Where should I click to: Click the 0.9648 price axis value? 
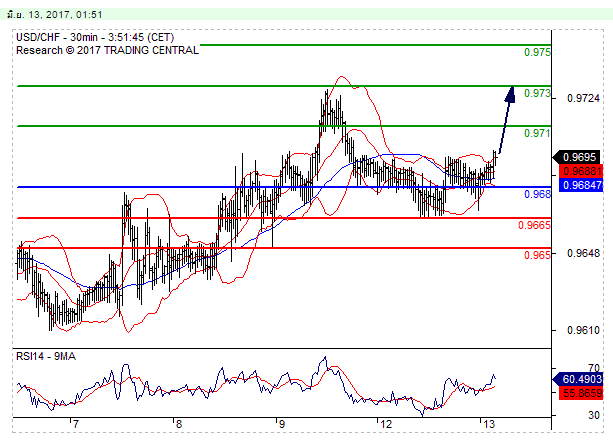click(x=583, y=253)
